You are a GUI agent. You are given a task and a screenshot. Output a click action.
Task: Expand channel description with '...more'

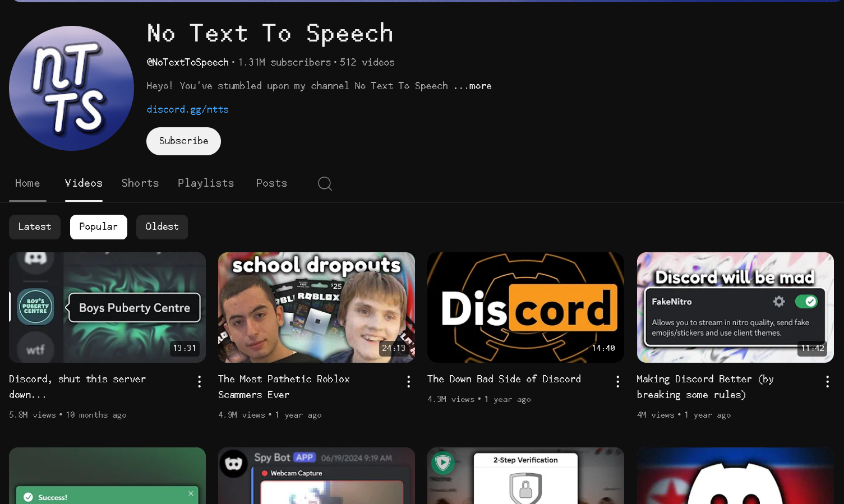(473, 86)
